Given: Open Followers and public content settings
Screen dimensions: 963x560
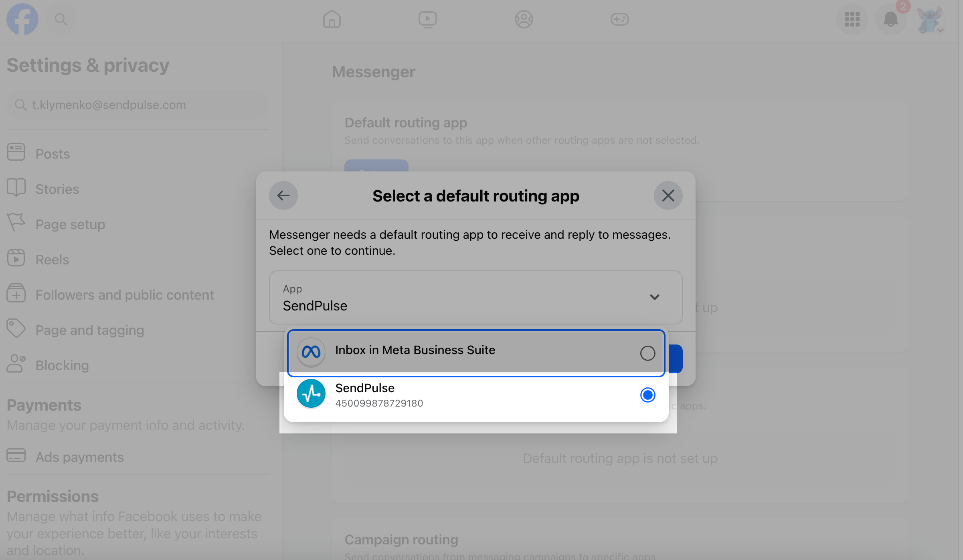Looking at the screenshot, I should 125,294.
